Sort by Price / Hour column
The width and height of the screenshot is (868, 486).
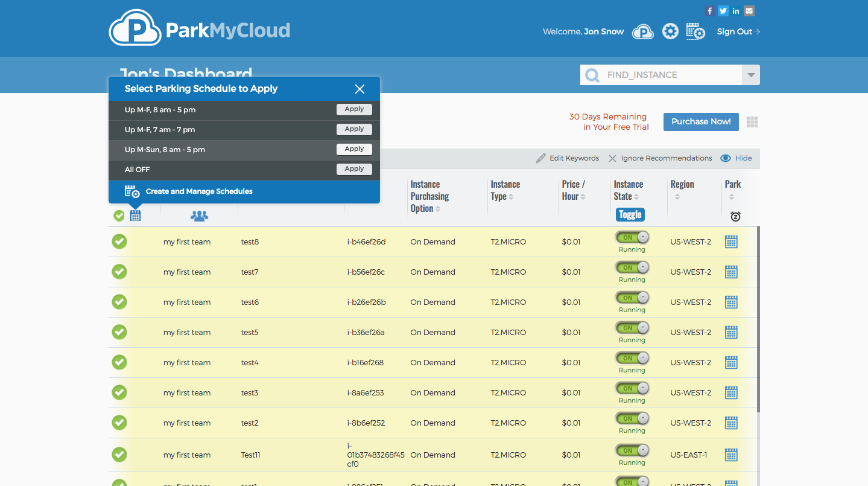(583, 197)
